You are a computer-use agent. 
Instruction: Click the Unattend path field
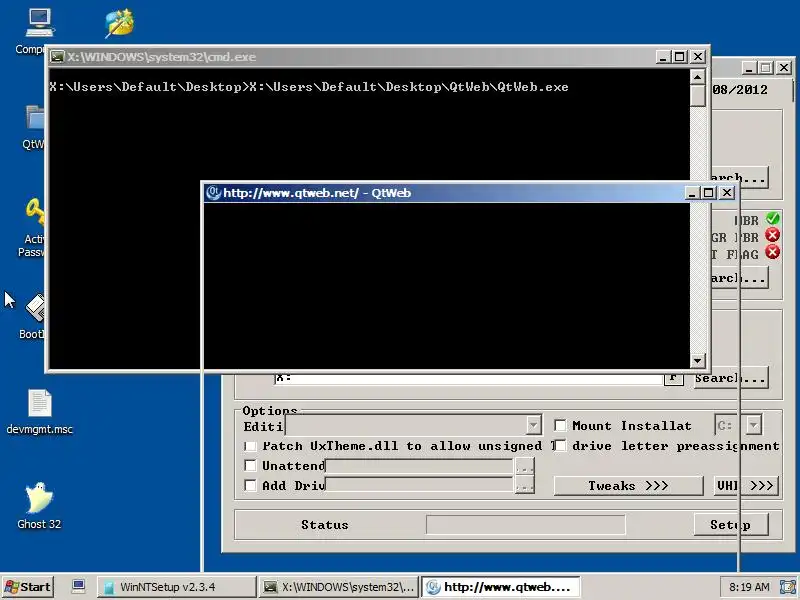(x=419, y=465)
